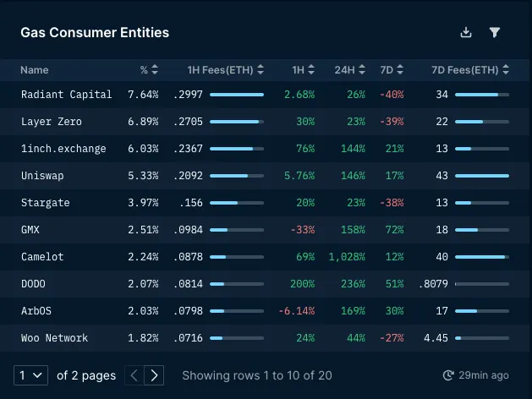
Task: Select the Stargate entity name
Action: point(46,203)
